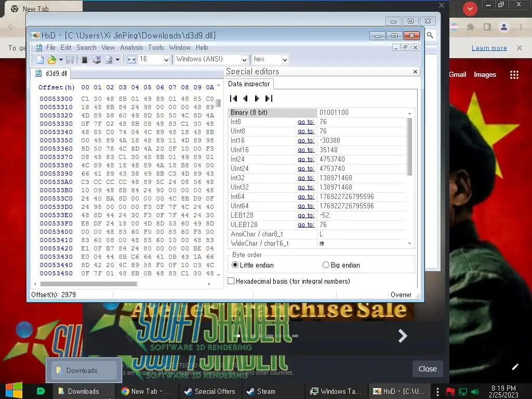Screen dimensions: 532x399
Task: Click 'go to:' link for UInt32
Action: [x=305, y=187]
